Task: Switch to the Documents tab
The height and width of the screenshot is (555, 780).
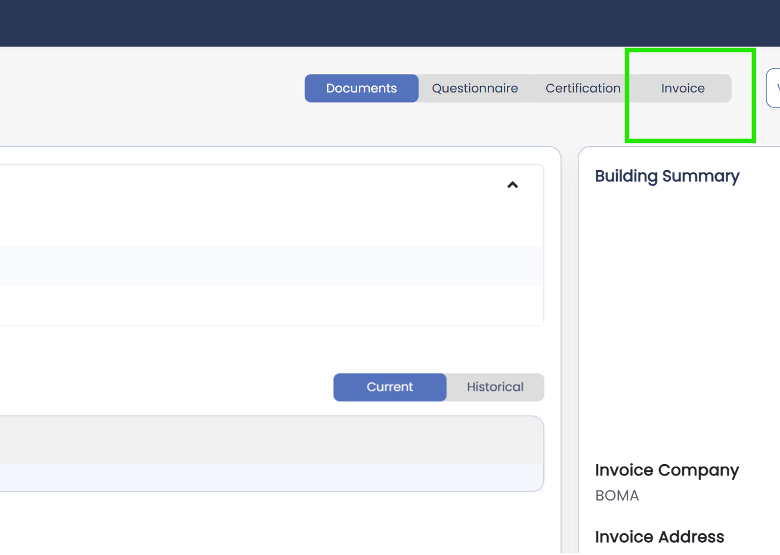Action: [x=362, y=89]
